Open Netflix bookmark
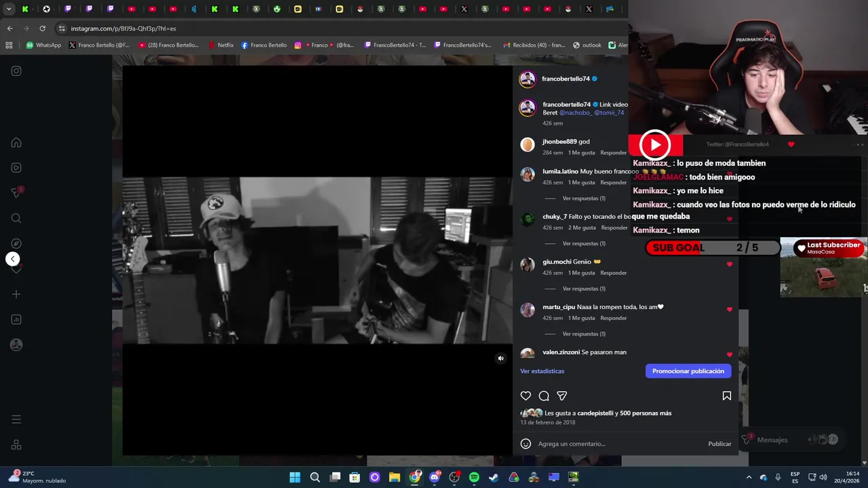868x488 pixels. pyautogui.click(x=221, y=45)
